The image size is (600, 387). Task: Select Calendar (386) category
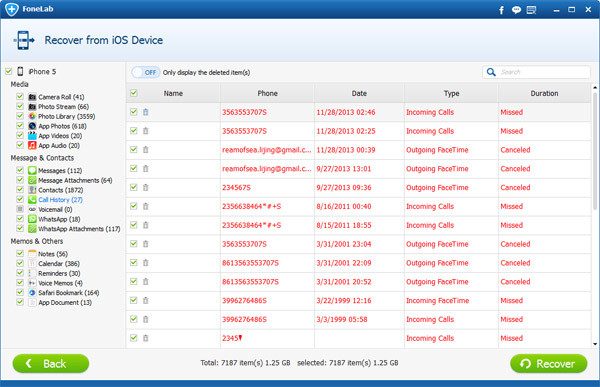[59, 264]
